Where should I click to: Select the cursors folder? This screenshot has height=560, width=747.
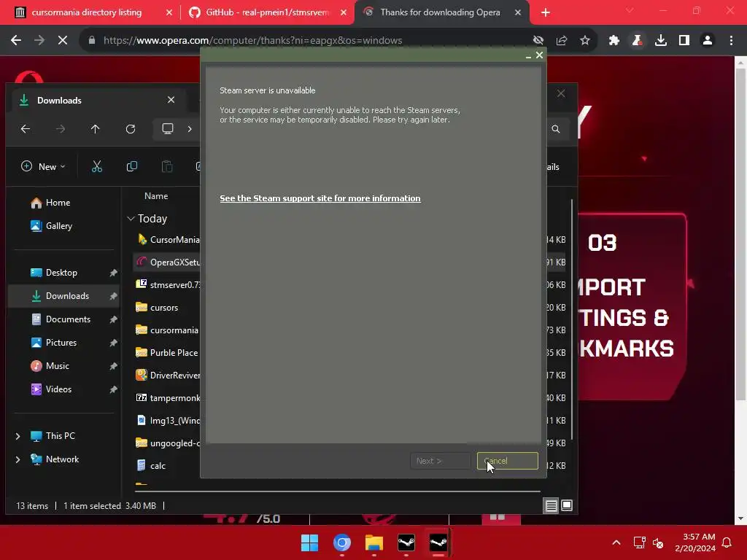click(157, 307)
